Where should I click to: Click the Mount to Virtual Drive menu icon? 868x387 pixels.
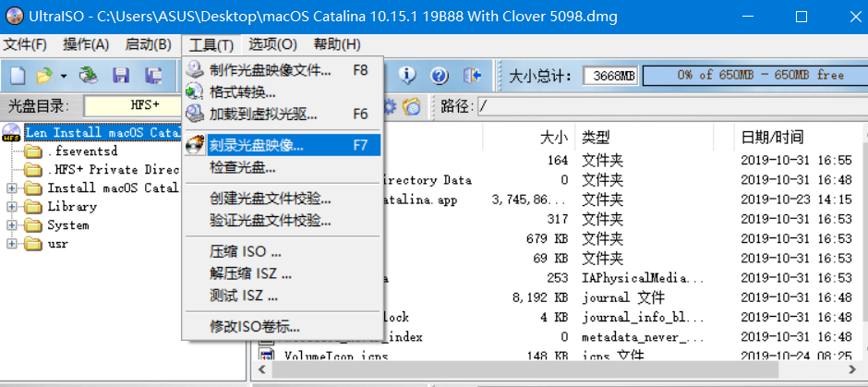(195, 114)
